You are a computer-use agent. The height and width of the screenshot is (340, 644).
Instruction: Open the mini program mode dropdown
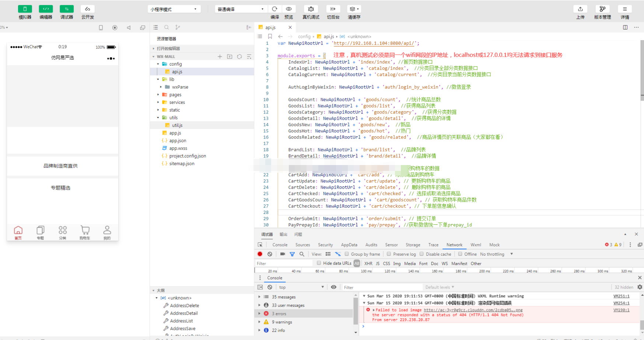(174, 9)
